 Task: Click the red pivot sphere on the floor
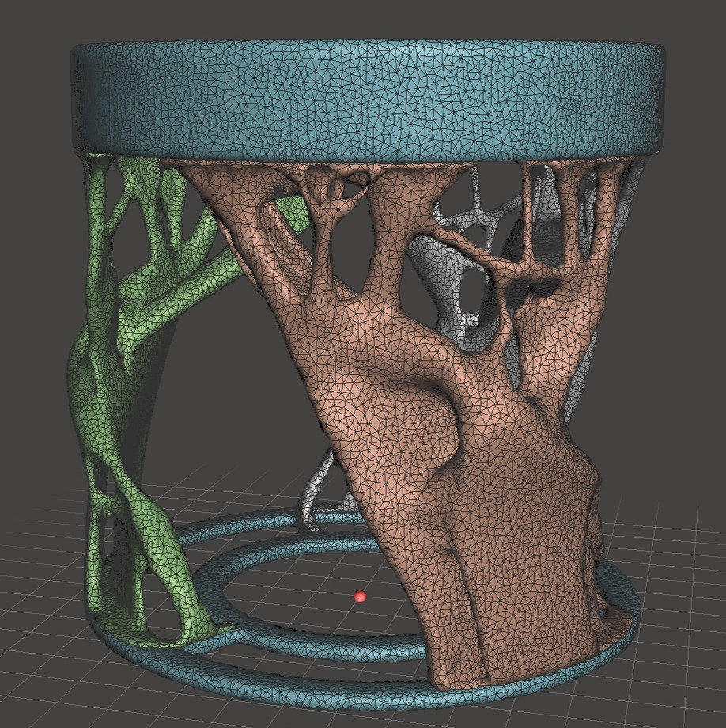[x=361, y=597]
